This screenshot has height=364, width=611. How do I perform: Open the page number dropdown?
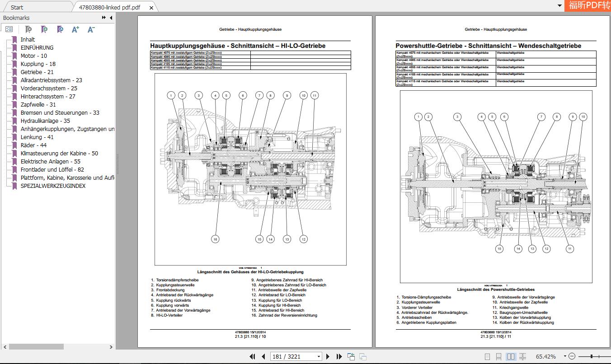point(318,356)
